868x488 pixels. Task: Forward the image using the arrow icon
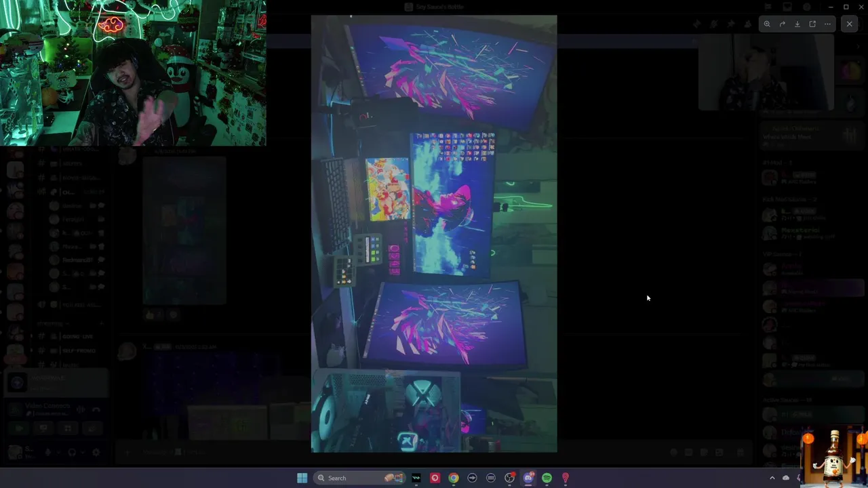(782, 24)
